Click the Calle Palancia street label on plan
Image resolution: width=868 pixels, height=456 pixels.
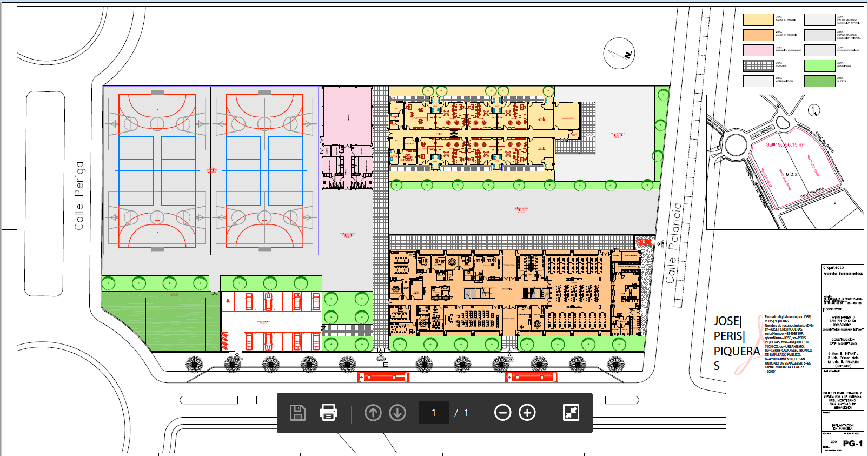(x=674, y=243)
